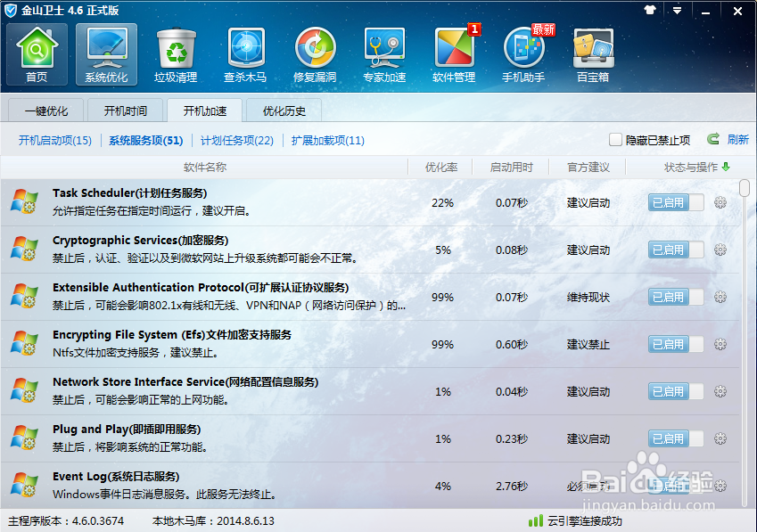This screenshot has height=532, width=757.
Task: Click the 优化率 column header
Action: coord(440,168)
